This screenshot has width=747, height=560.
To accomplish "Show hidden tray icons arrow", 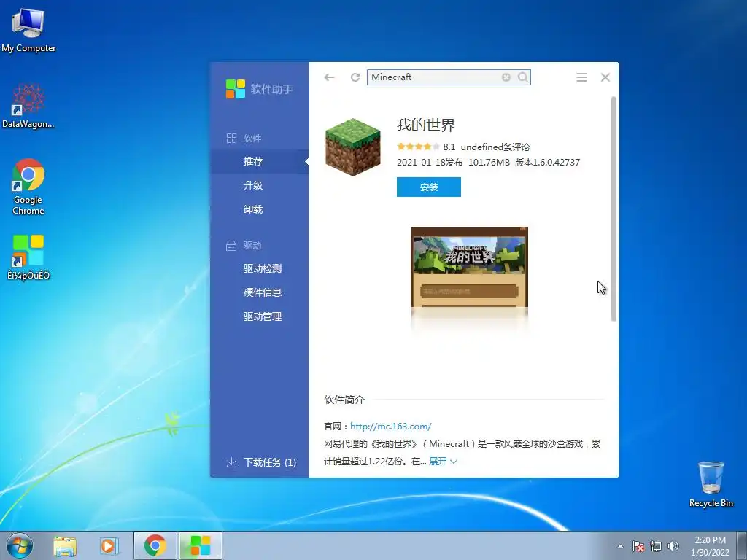I will 620,546.
